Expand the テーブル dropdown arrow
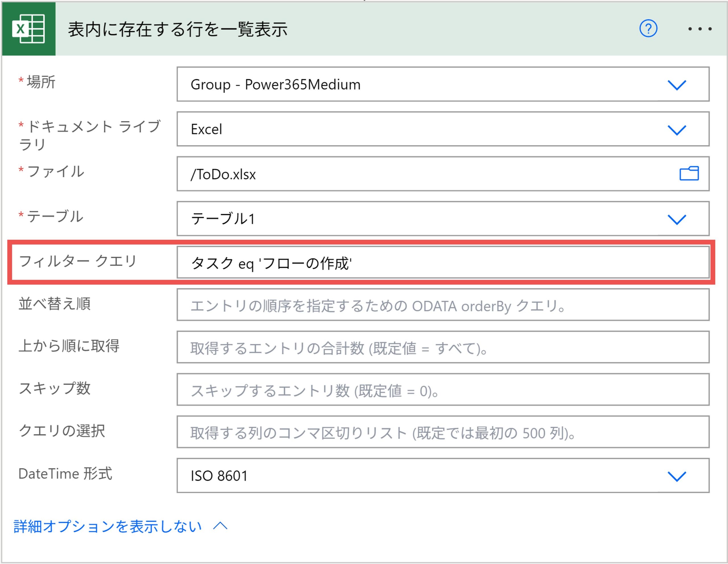 pos(677,219)
